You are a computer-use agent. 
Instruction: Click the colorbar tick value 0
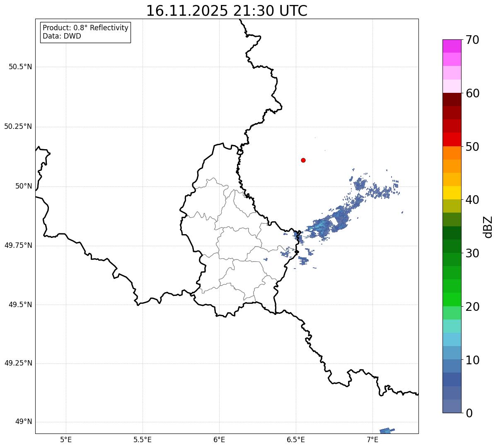click(469, 413)
